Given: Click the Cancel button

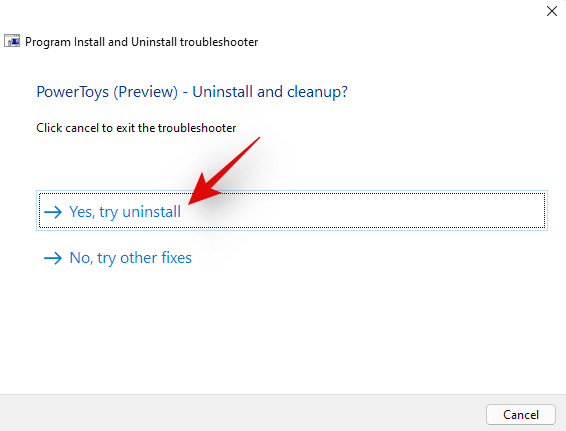Looking at the screenshot, I should coord(521,414).
